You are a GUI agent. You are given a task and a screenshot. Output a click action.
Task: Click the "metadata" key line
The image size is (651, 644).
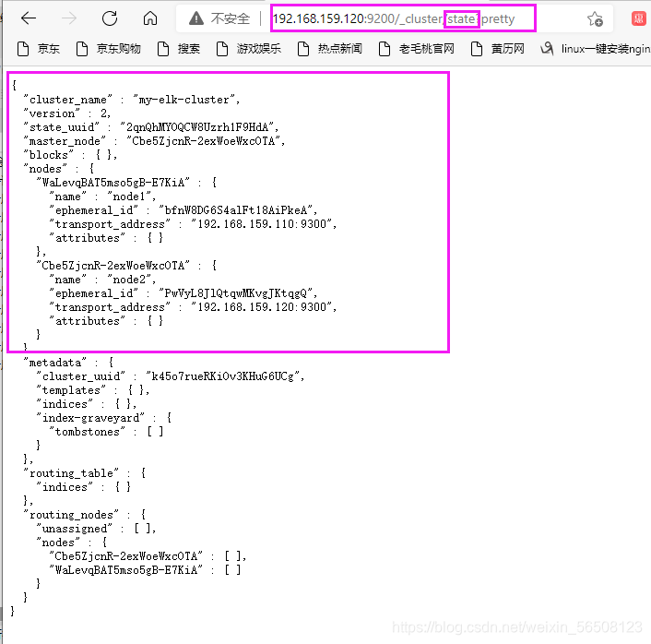(x=68, y=363)
